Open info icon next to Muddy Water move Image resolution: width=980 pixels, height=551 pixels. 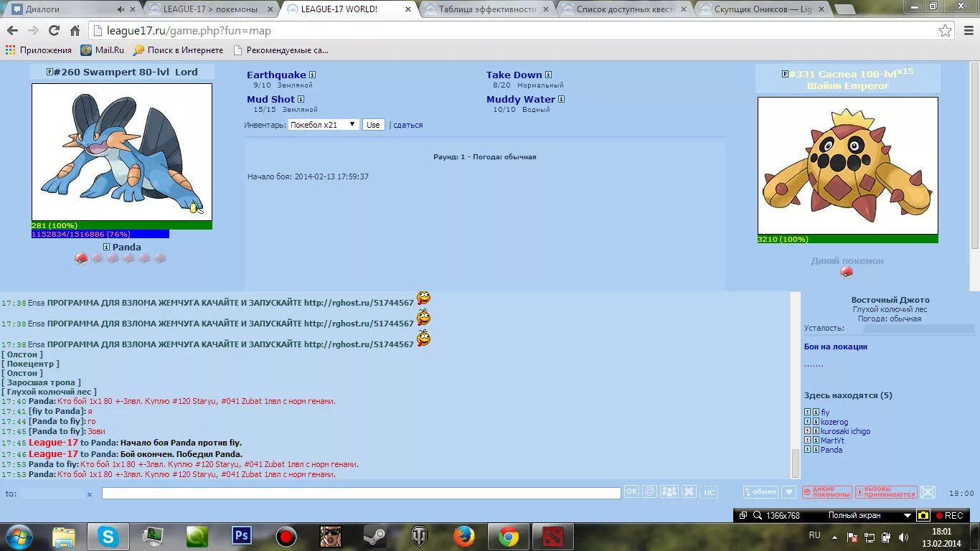click(x=561, y=99)
